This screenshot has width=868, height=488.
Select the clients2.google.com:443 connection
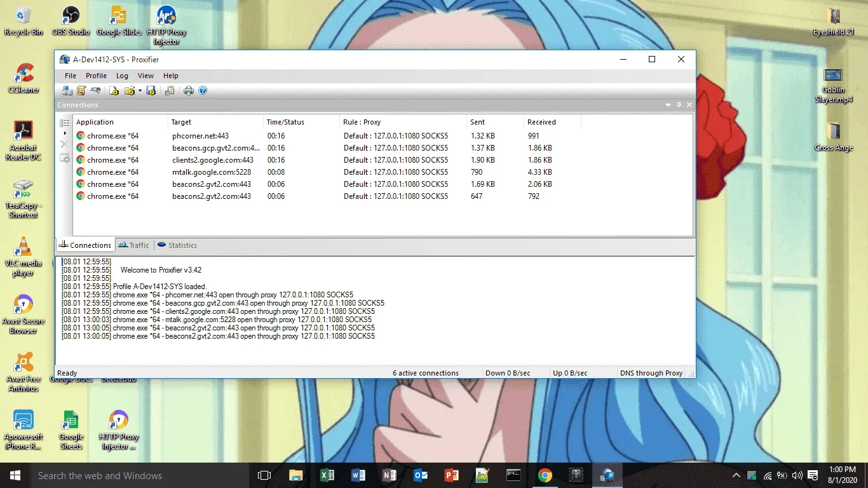(x=383, y=160)
